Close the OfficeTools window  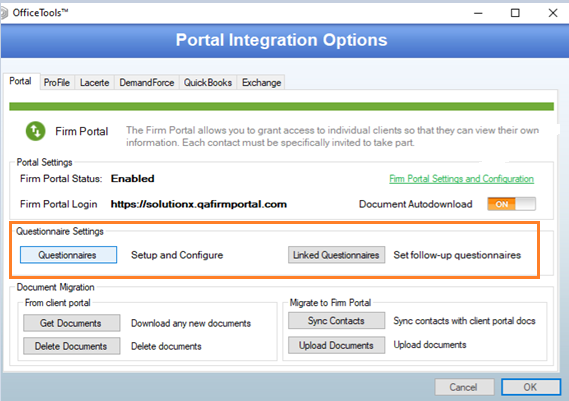click(x=553, y=13)
